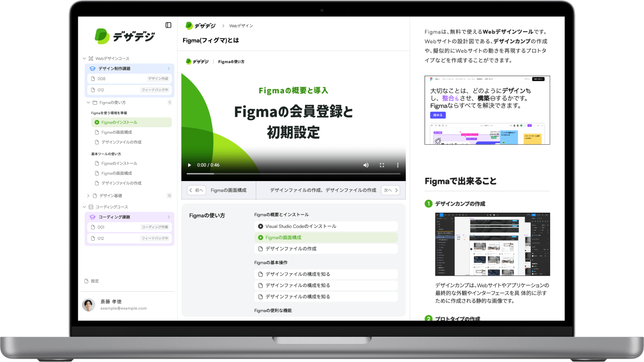Toggle the sidebar panel icon
The image size is (644, 362).
(x=168, y=25)
